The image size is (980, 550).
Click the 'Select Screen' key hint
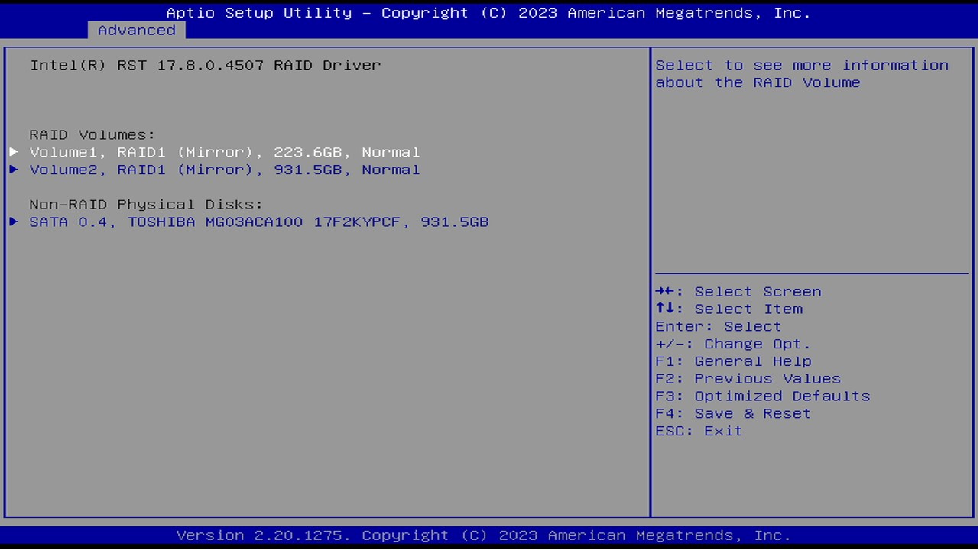738,292
